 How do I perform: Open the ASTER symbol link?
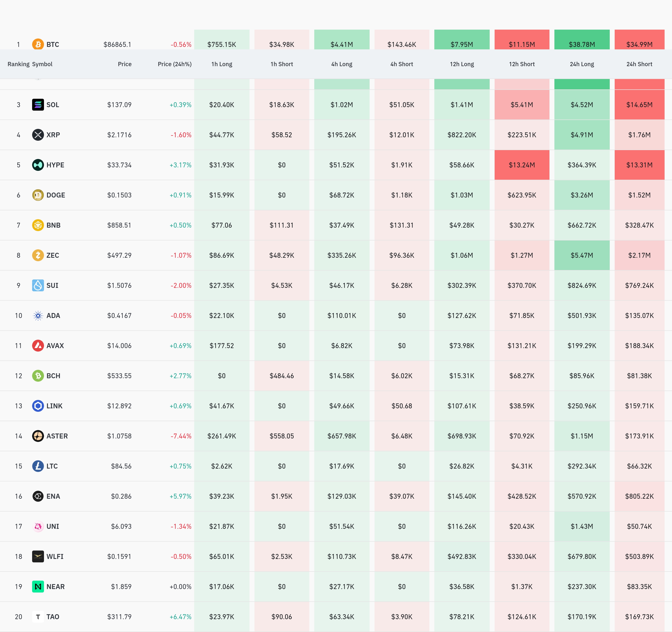(x=57, y=436)
